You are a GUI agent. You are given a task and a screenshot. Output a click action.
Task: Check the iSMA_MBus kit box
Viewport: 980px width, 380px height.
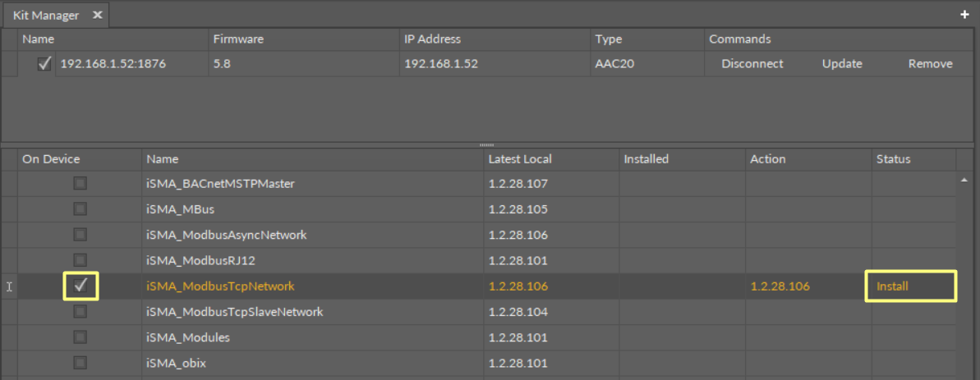click(x=81, y=209)
